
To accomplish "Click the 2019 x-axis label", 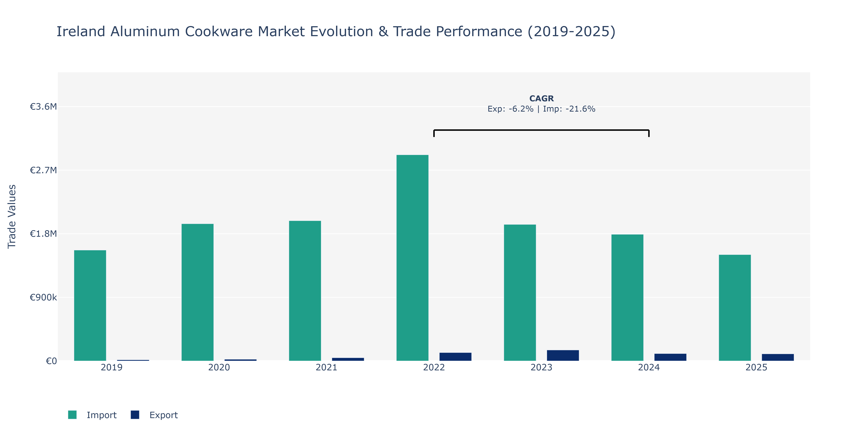I will point(112,367).
